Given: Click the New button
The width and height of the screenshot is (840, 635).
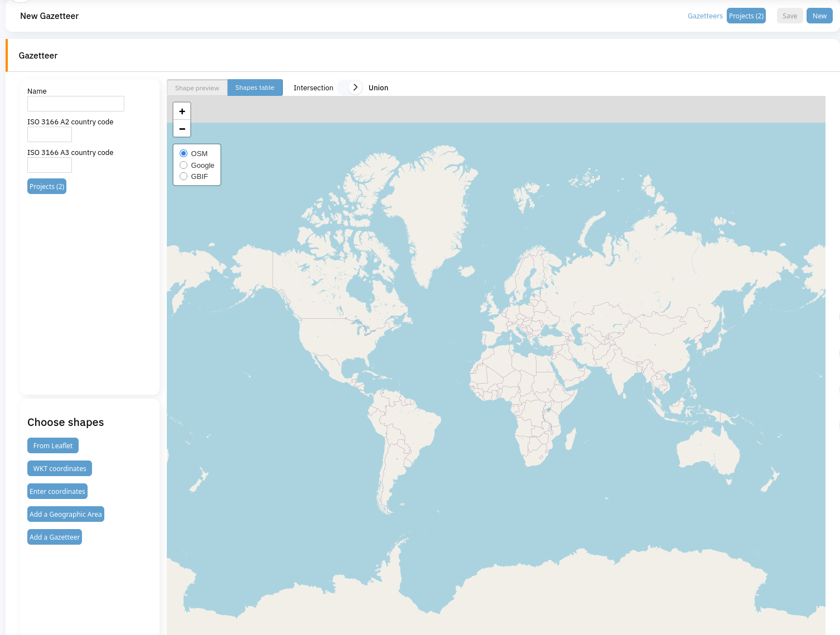Looking at the screenshot, I should click(x=819, y=16).
